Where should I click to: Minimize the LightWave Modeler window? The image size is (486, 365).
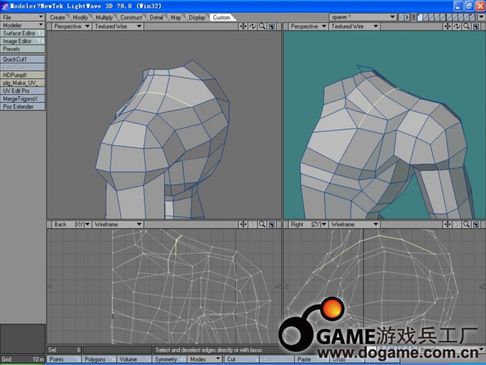coord(458,6)
